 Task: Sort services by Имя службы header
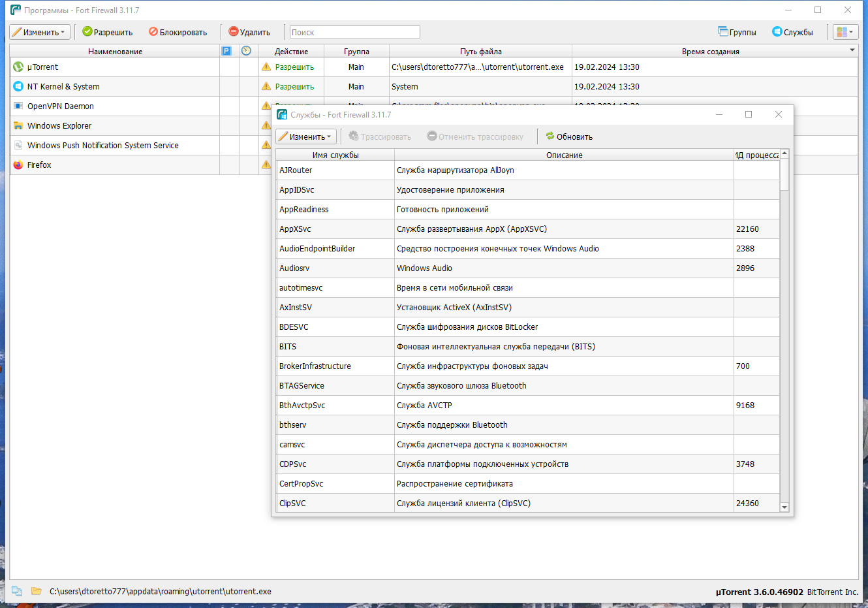point(335,155)
